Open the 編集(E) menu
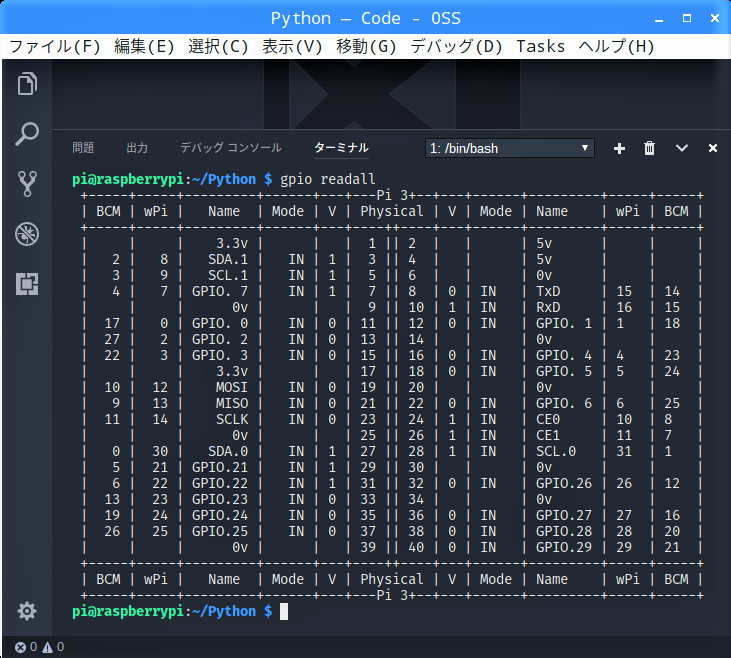The image size is (731, 658). click(144, 46)
